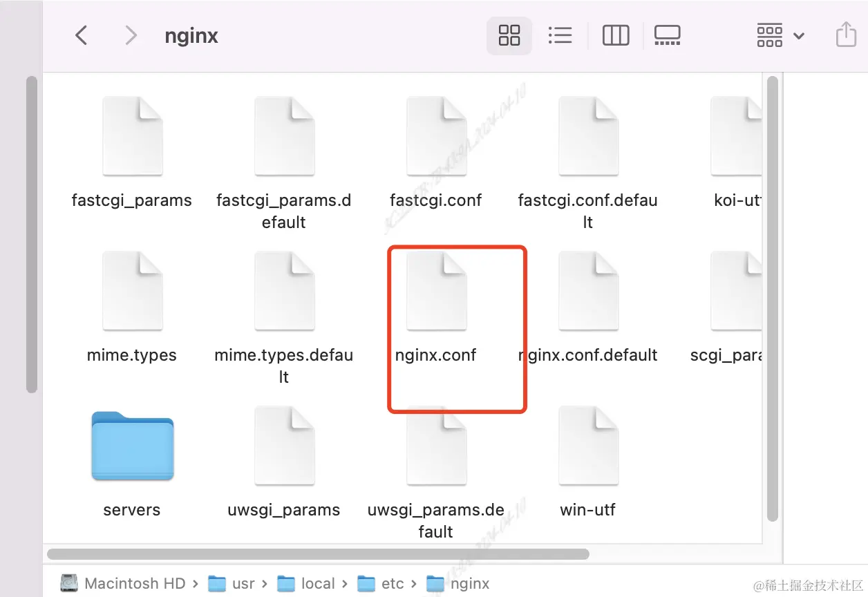The image size is (868, 597).
Task: Select the nginx.conf file icon
Action: coord(436,291)
